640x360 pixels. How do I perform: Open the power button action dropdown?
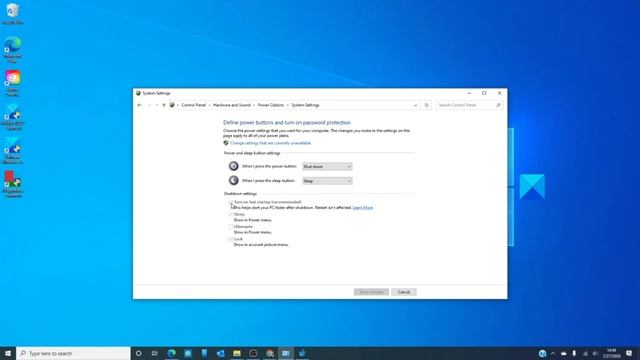click(327, 167)
